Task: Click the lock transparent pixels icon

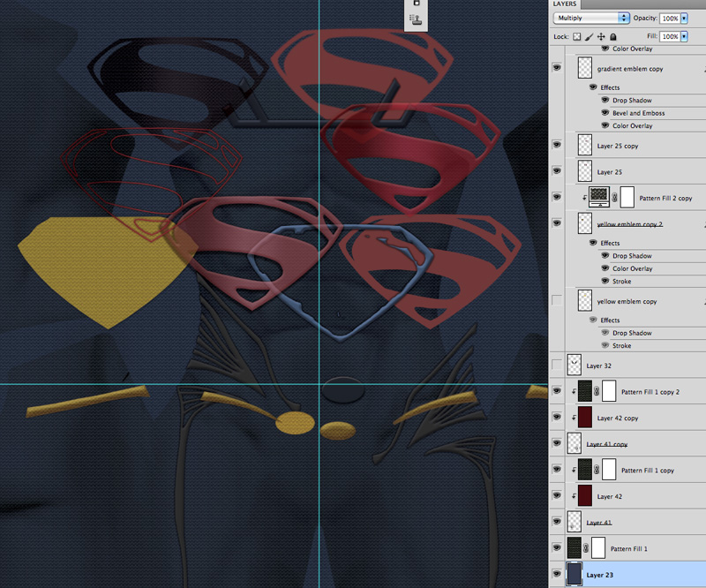Action: 577,36
